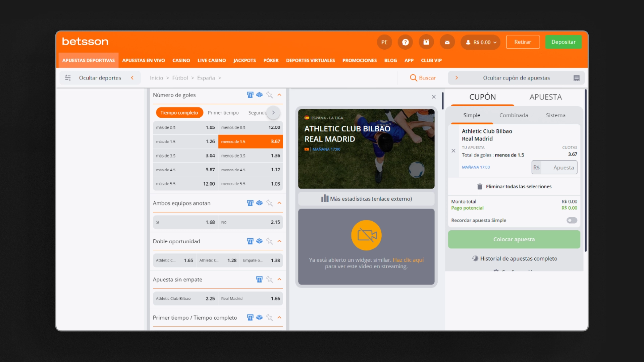Open the messages envelope icon
This screenshot has height=362, width=644.
point(447,42)
